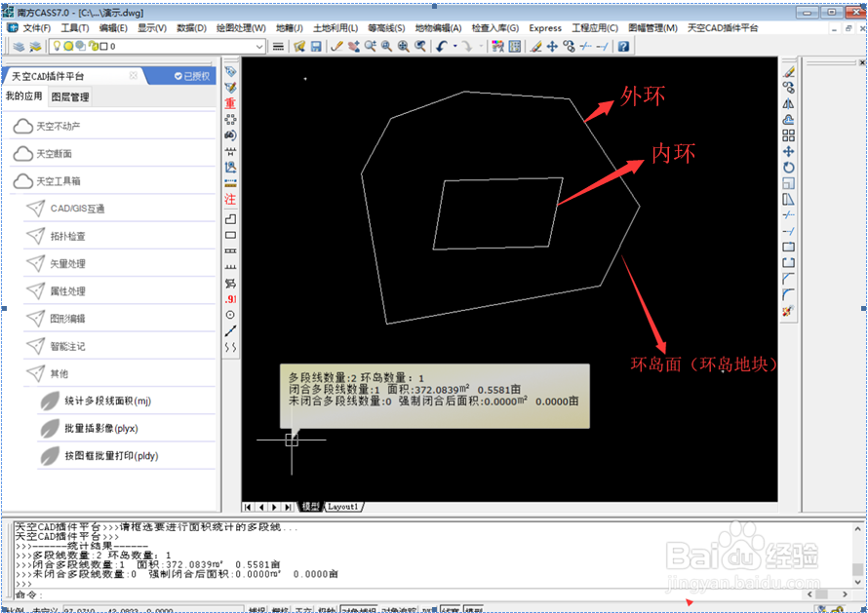This screenshot has width=868, height=613.
Task: Click the pan (four-arrow) icon in top toolbar
Action: pos(552,47)
